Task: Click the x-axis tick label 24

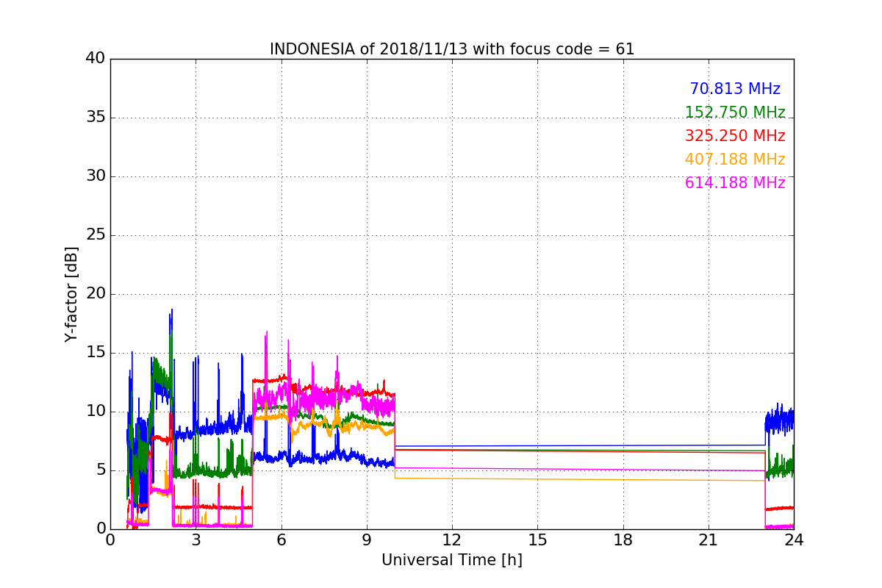Action: [794, 540]
